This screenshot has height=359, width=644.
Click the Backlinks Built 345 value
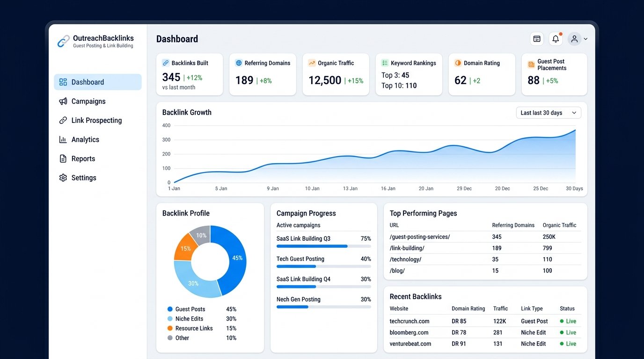[x=171, y=78]
